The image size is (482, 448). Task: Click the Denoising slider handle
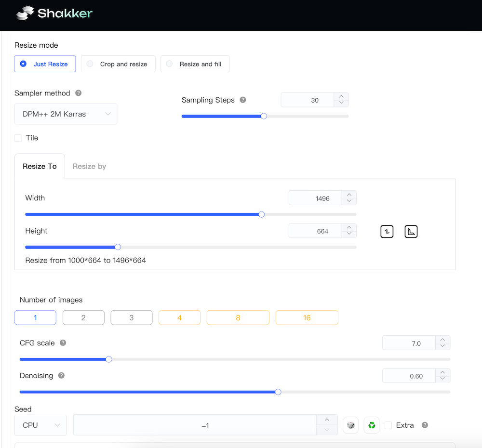[278, 392]
